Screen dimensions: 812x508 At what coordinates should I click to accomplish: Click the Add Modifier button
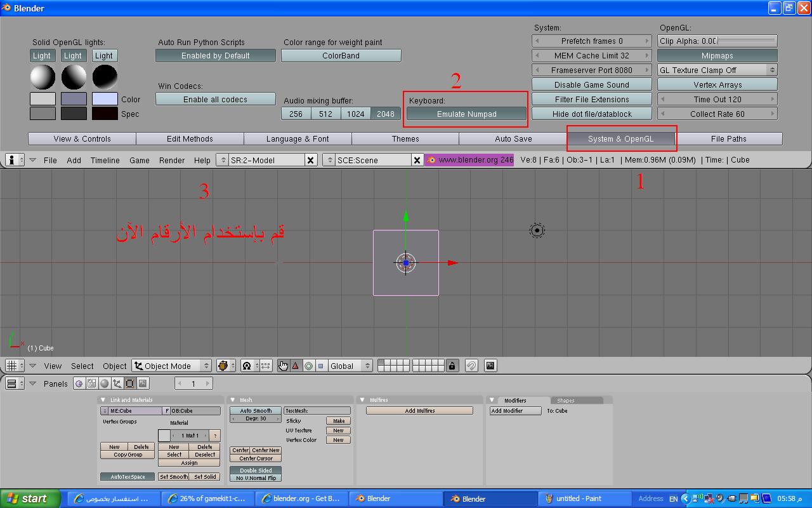tap(515, 411)
